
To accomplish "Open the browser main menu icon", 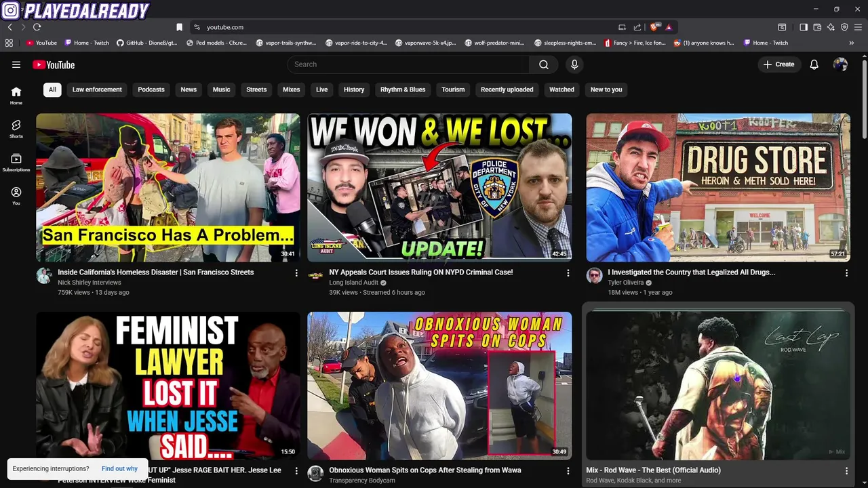I will pyautogui.click(x=858, y=27).
